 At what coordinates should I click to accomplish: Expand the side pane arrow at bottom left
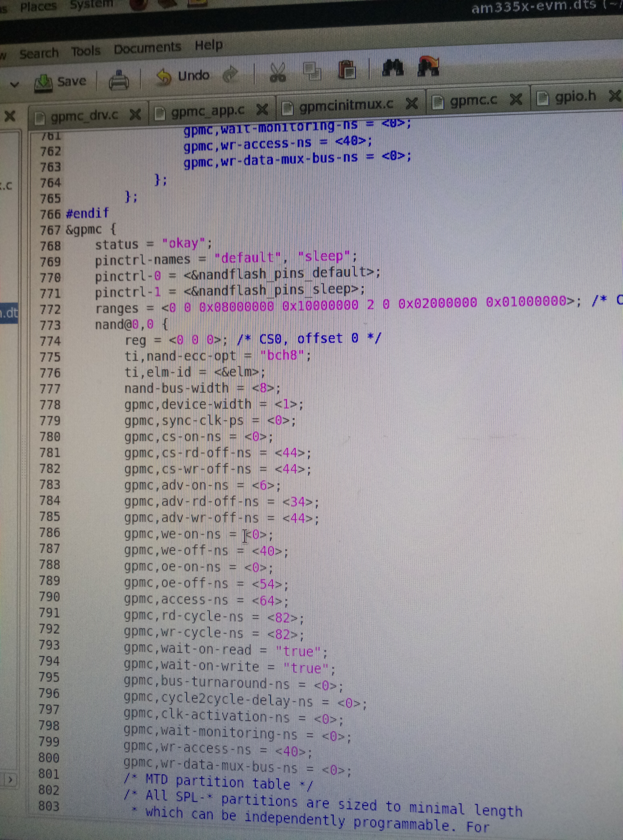pos(10,779)
